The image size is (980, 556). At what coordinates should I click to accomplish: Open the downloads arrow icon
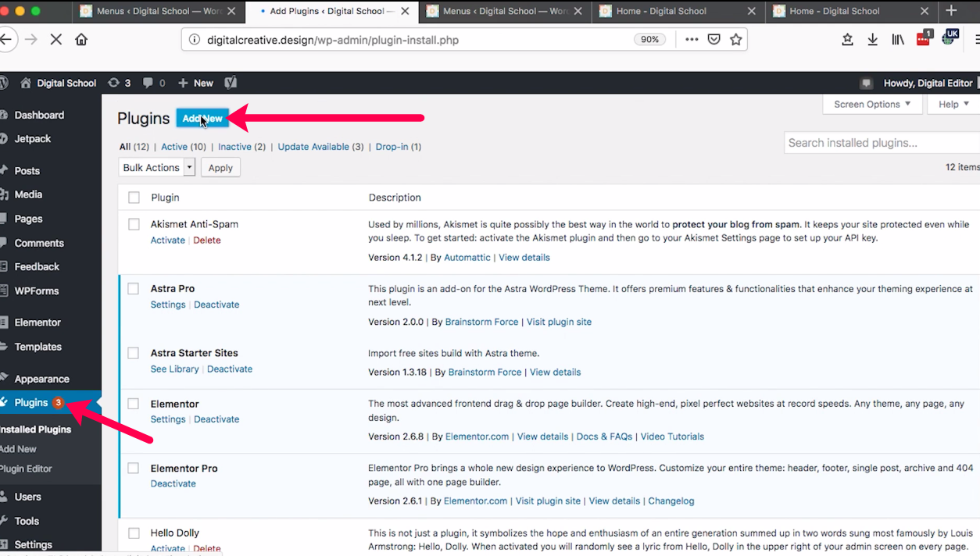click(872, 39)
